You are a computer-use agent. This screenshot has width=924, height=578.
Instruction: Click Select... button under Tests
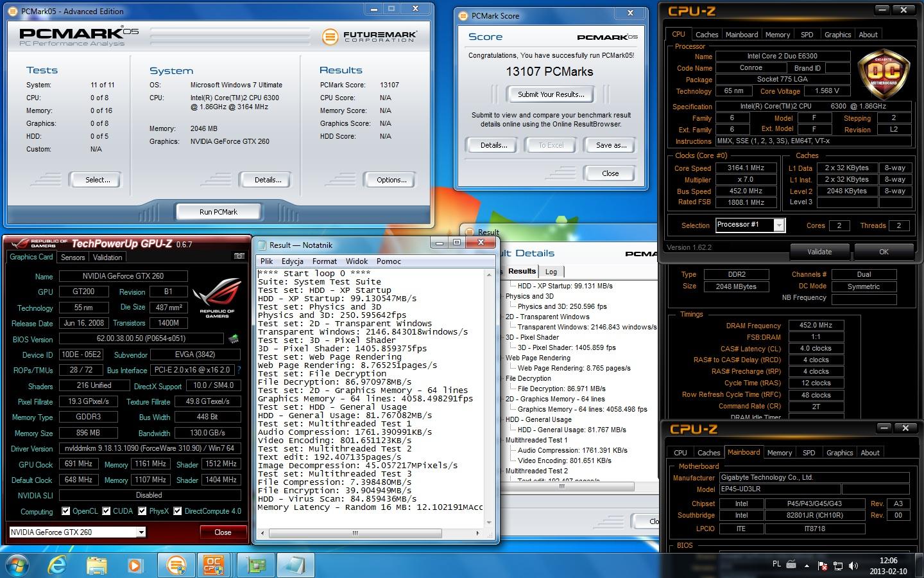[x=98, y=180]
